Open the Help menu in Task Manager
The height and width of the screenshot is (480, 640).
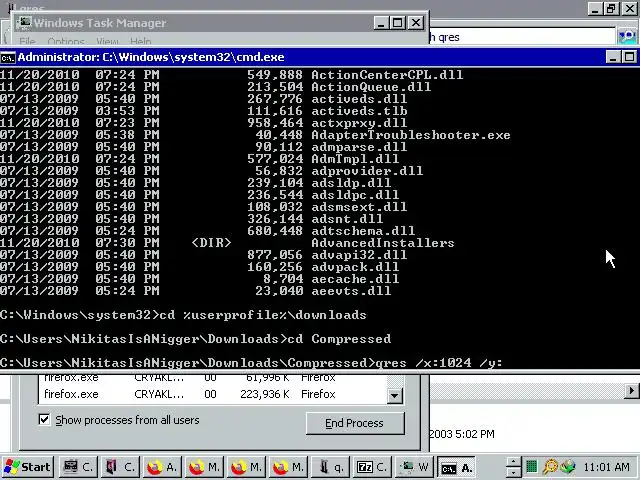[141, 41]
